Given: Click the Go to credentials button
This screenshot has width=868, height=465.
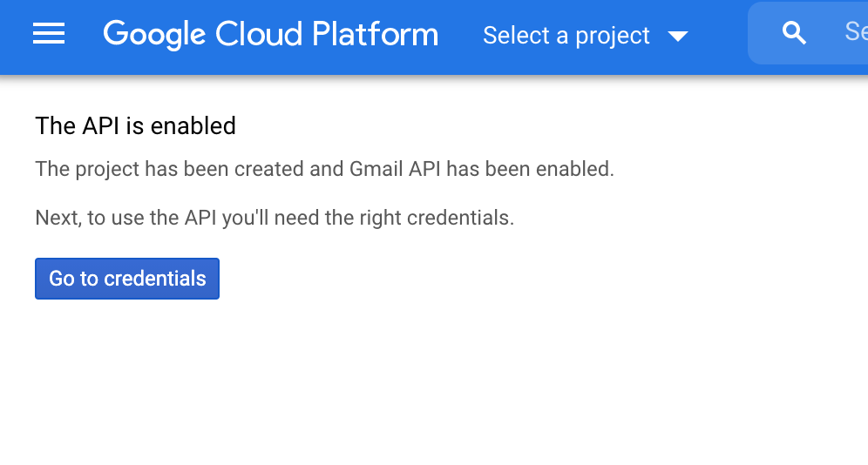Looking at the screenshot, I should tap(127, 279).
